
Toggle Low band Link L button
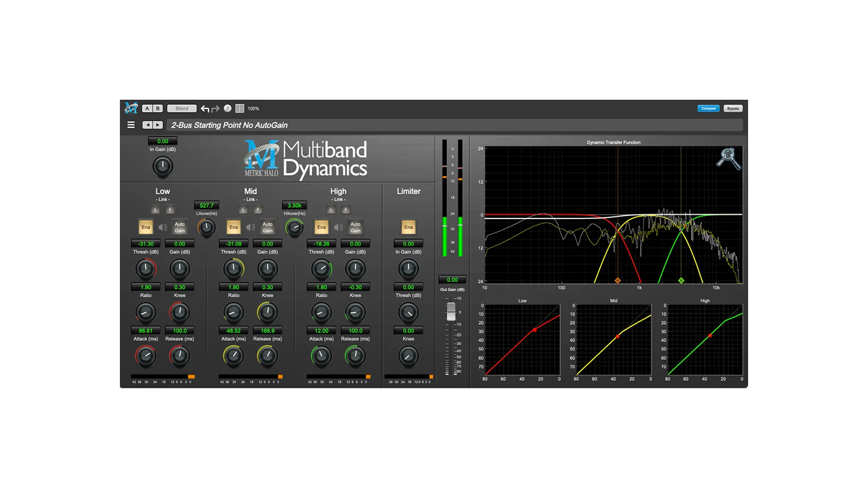click(x=156, y=209)
